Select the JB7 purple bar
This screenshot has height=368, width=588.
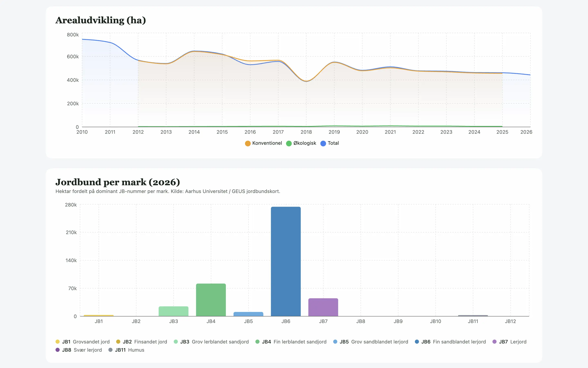323,307
